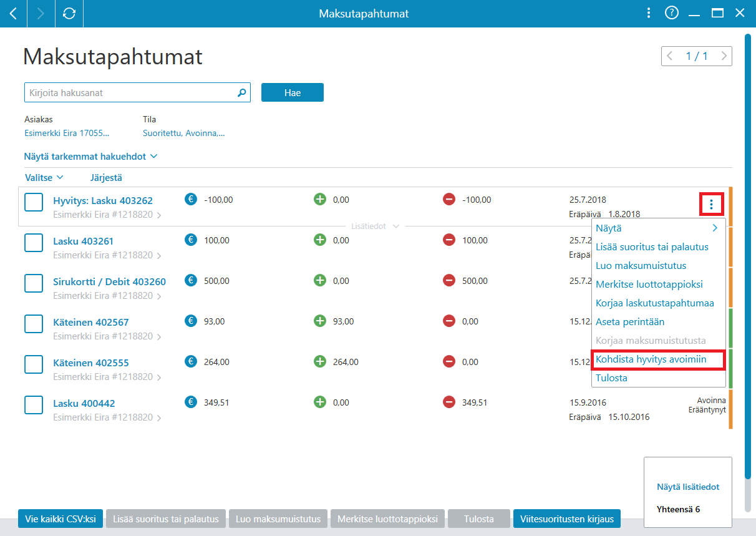
Task: Open the Käteinen 402555 link
Action: click(x=91, y=363)
